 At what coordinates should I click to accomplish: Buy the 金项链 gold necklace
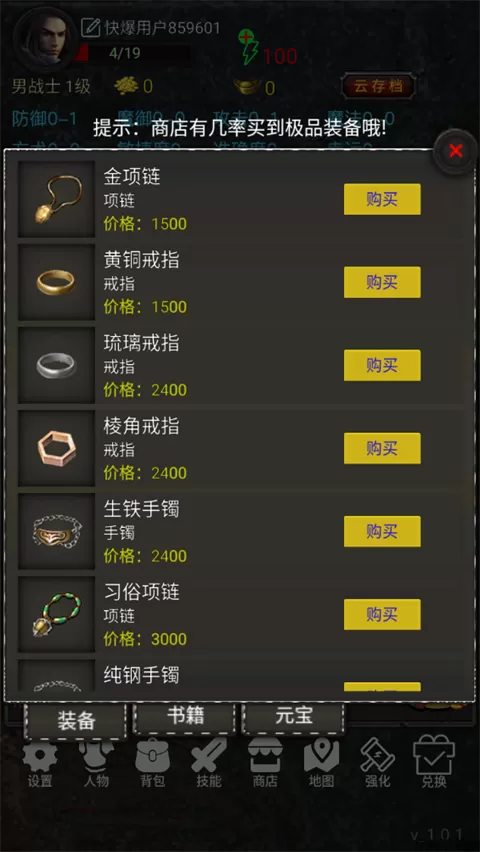tap(382, 199)
